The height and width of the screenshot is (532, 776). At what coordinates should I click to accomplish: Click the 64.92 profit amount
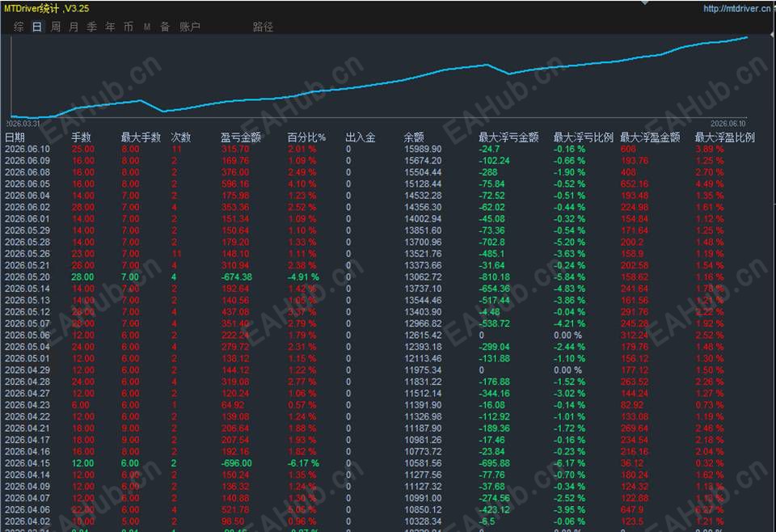pyautogui.click(x=233, y=405)
